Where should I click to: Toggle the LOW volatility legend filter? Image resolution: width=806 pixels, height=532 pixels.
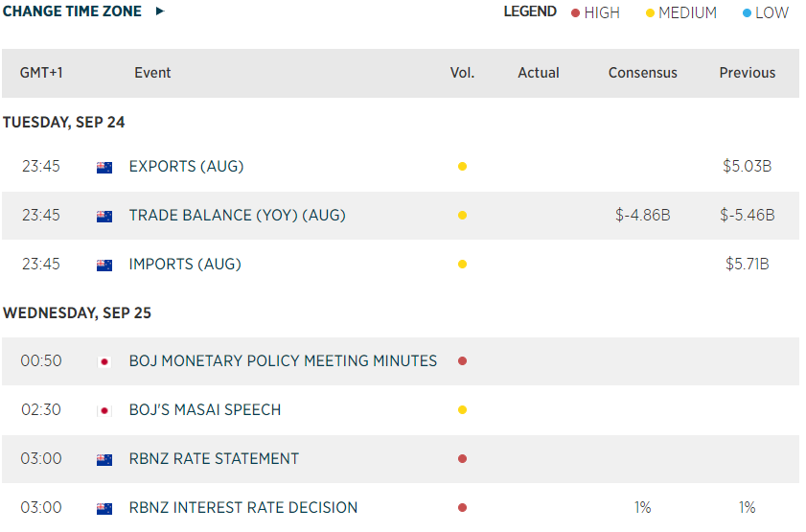(x=771, y=12)
